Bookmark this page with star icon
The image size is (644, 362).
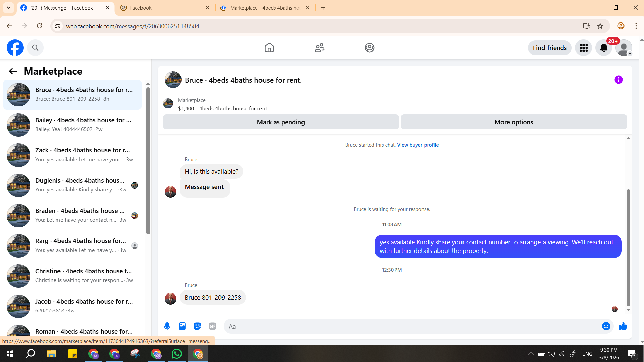(600, 26)
